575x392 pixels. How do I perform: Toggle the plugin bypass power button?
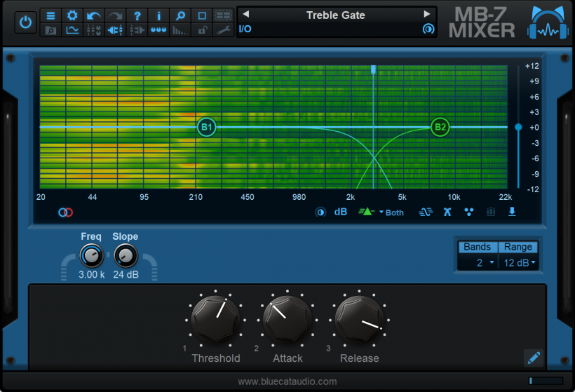(x=25, y=22)
